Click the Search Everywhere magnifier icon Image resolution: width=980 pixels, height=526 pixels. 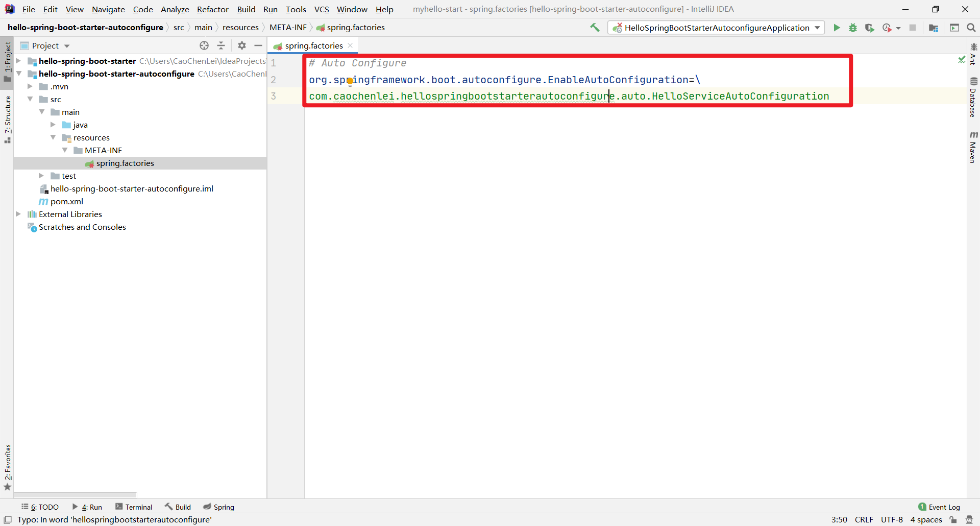[x=971, y=28]
